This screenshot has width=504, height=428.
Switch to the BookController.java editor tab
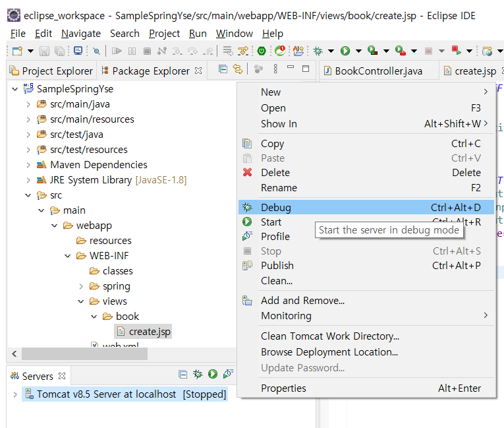pos(373,71)
